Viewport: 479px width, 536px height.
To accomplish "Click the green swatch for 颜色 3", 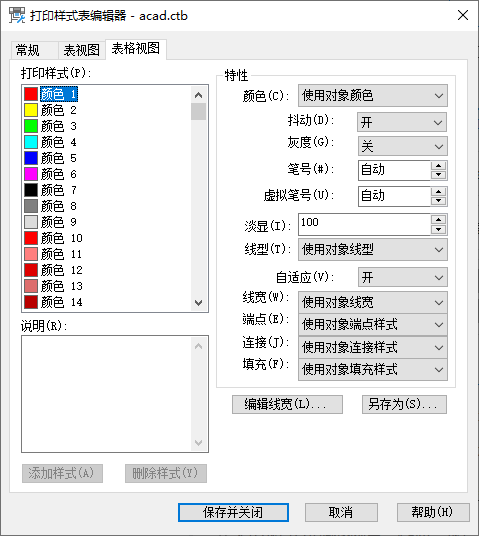I will 31,126.
